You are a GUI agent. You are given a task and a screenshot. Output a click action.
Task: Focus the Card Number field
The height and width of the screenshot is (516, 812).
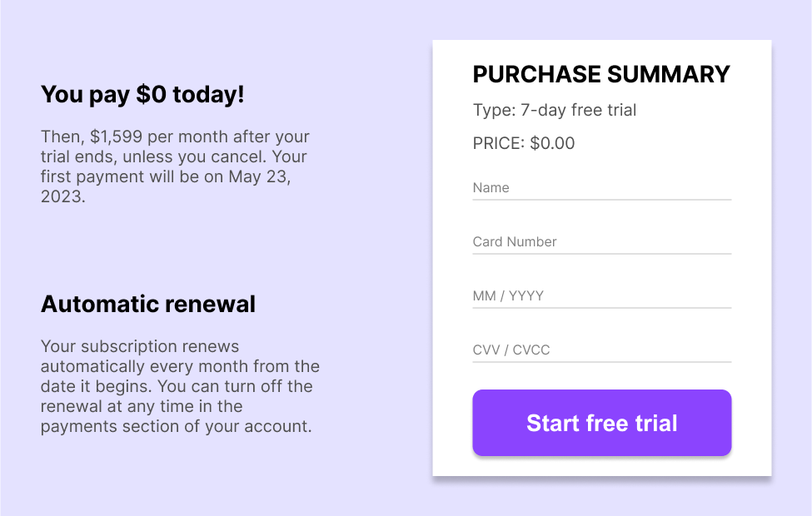[602, 242]
